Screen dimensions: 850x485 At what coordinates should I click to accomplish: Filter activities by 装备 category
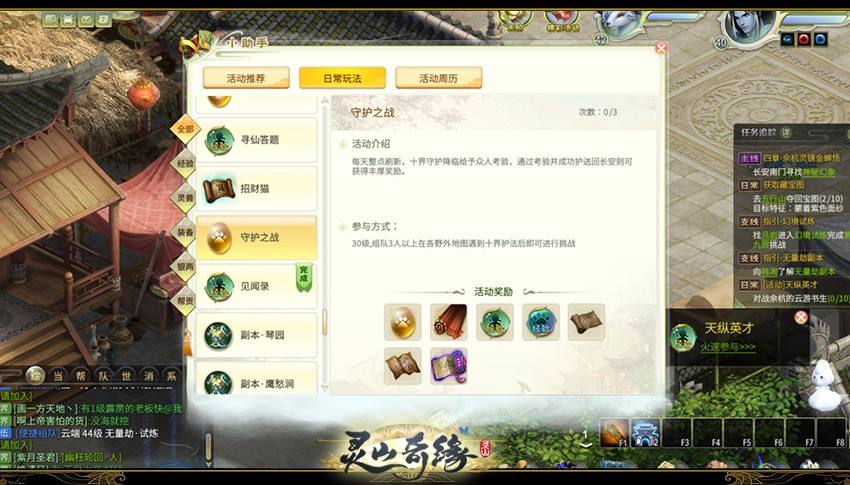point(185,232)
